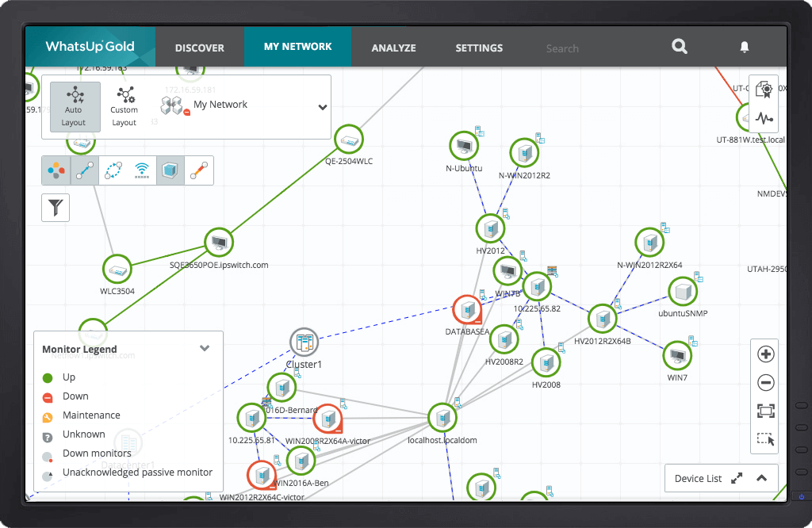Image resolution: width=812 pixels, height=528 pixels.
Task: Switch to Custom Layout mode
Action: coord(124,107)
